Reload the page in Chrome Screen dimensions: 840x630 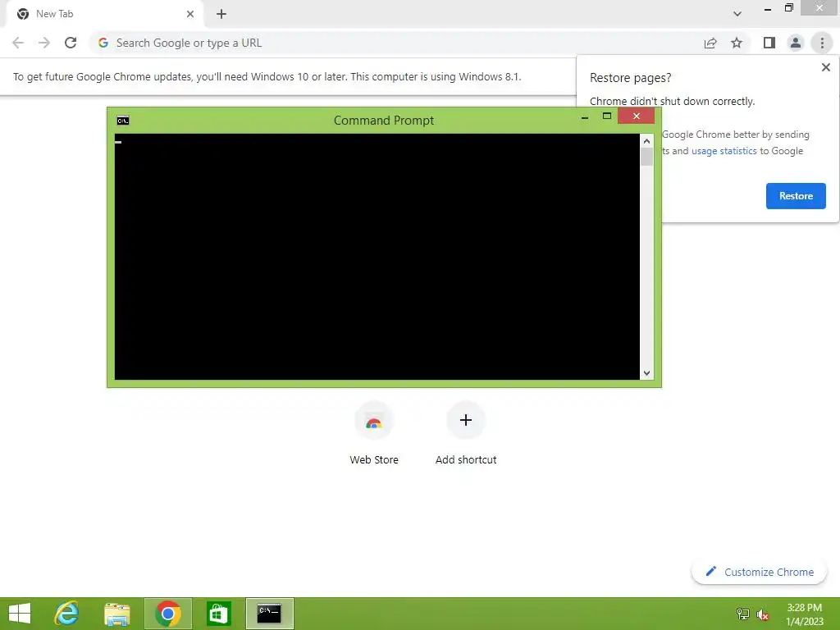point(71,43)
